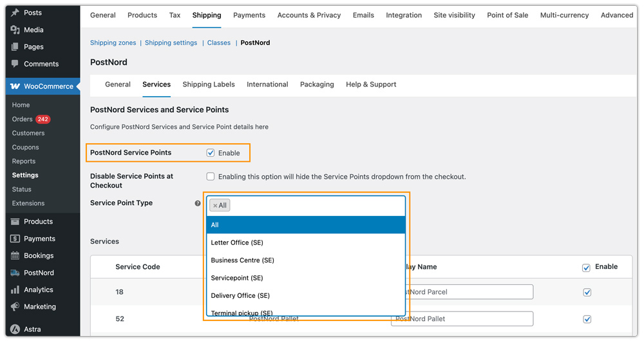
Task: Remove the 'All' tag via its x
Action: pos(215,205)
